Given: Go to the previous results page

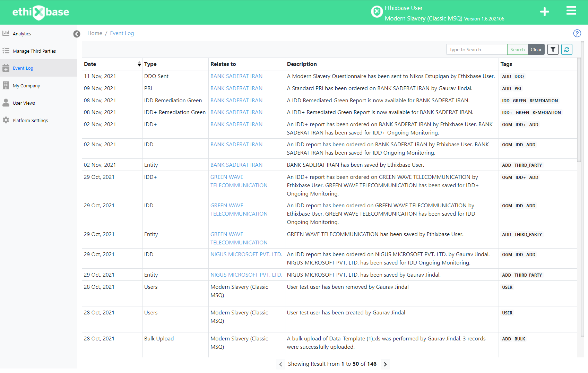Looking at the screenshot, I should tap(281, 364).
